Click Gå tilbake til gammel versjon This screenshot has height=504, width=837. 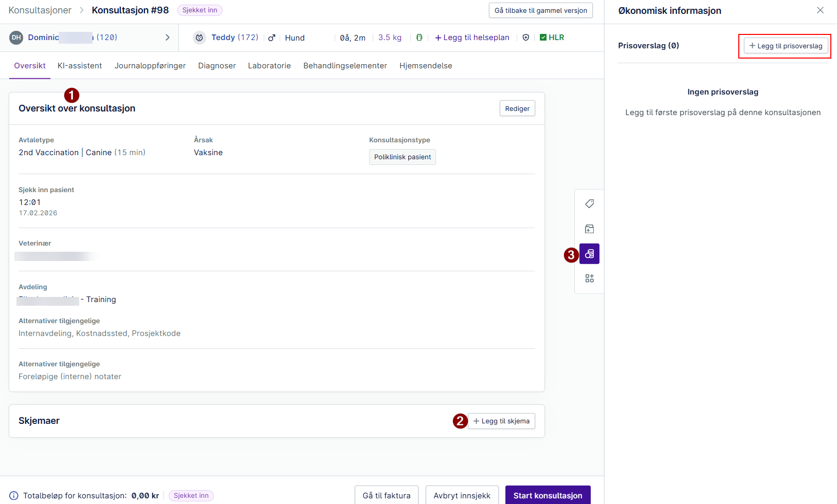(x=540, y=10)
